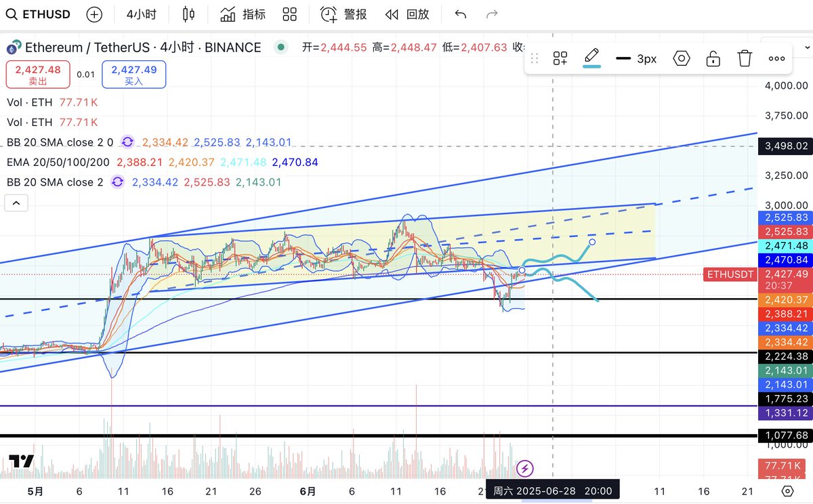The width and height of the screenshot is (813, 504).
Task: Click the purple refresh icon on BB 20 SMA close 2 0
Action: tap(127, 142)
